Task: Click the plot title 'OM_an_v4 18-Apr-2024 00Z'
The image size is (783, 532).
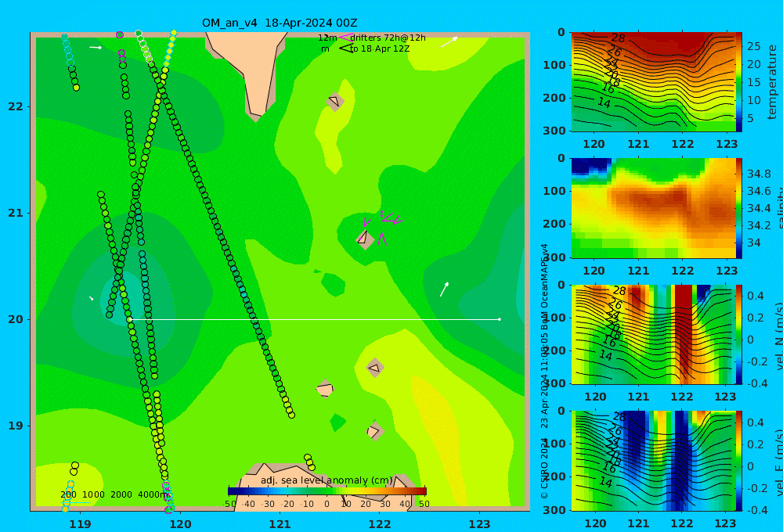Action: (x=280, y=23)
